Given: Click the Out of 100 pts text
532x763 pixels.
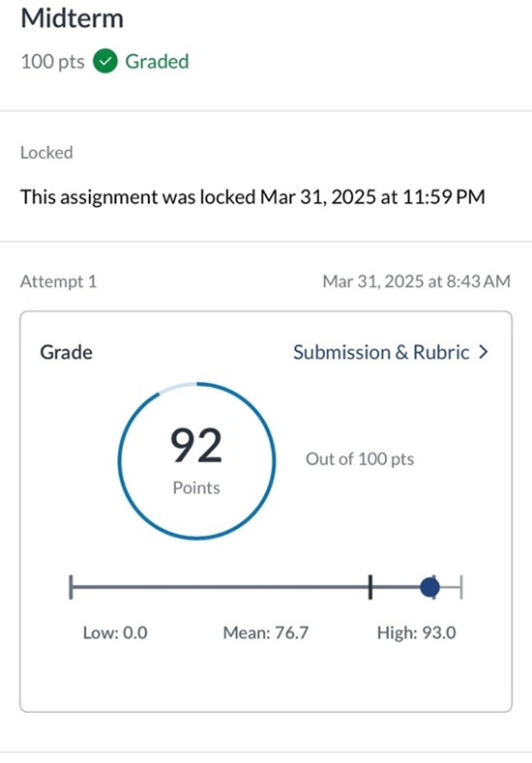Looking at the screenshot, I should coord(360,459).
